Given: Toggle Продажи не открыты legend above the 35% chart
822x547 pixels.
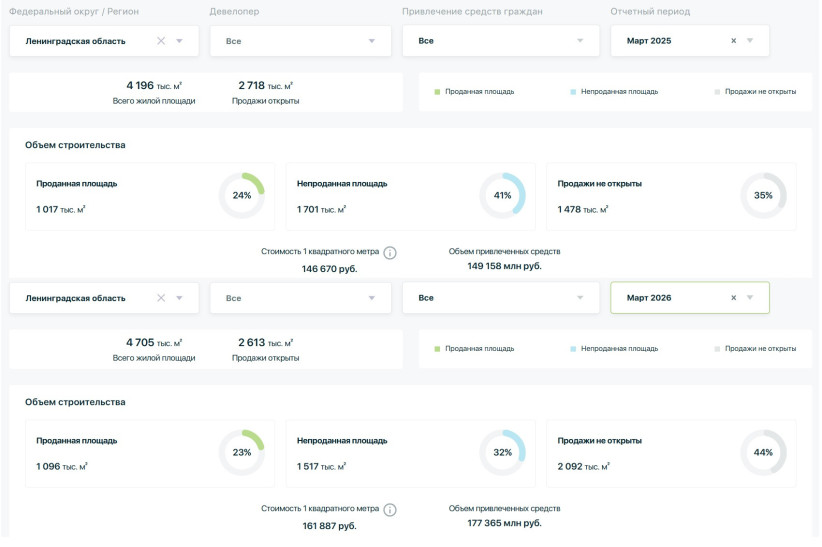Looking at the screenshot, I should coord(755,91).
